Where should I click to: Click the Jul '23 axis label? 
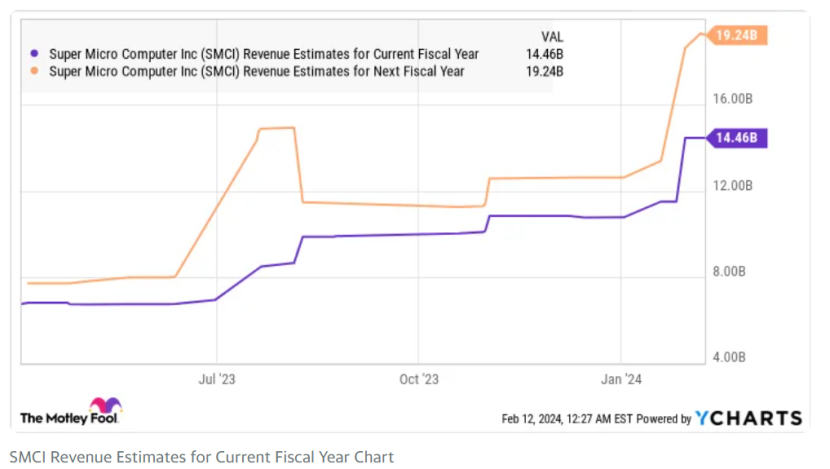[x=216, y=380]
